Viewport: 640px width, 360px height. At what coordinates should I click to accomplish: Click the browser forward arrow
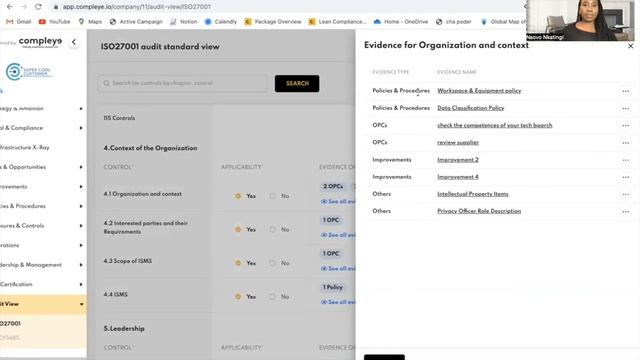coord(24,7)
